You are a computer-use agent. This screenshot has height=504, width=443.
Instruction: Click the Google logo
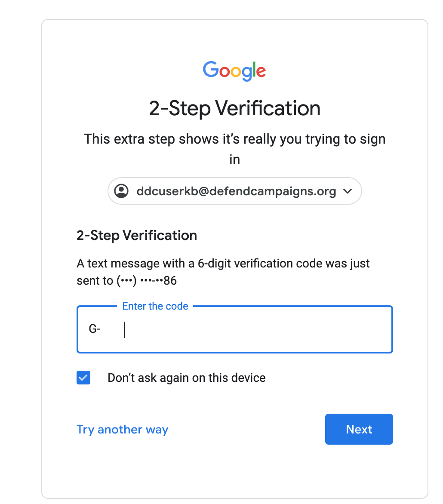(x=234, y=71)
